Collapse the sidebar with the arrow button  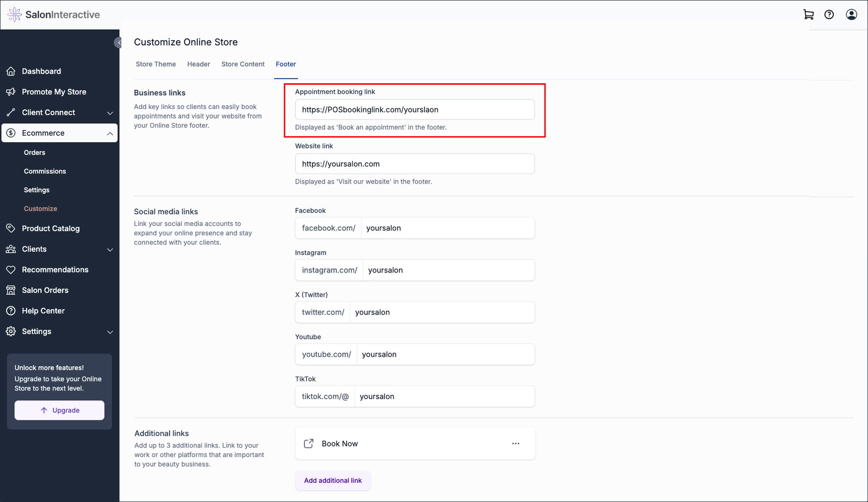click(119, 42)
